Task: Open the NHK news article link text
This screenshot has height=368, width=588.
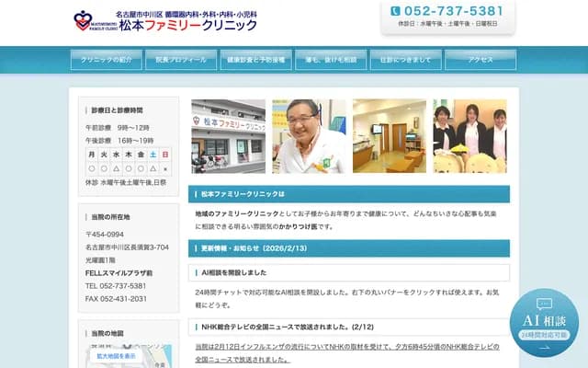Action: (x=347, y=353)
